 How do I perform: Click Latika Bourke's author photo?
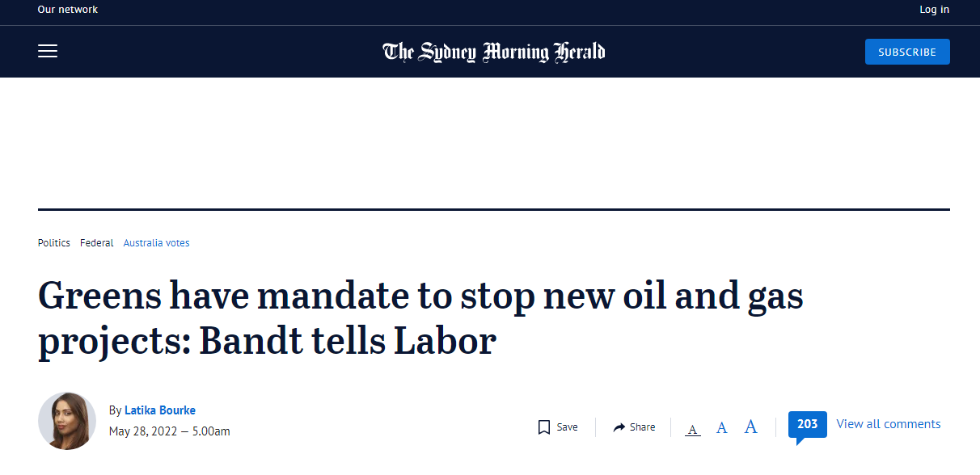pos(67,421)
